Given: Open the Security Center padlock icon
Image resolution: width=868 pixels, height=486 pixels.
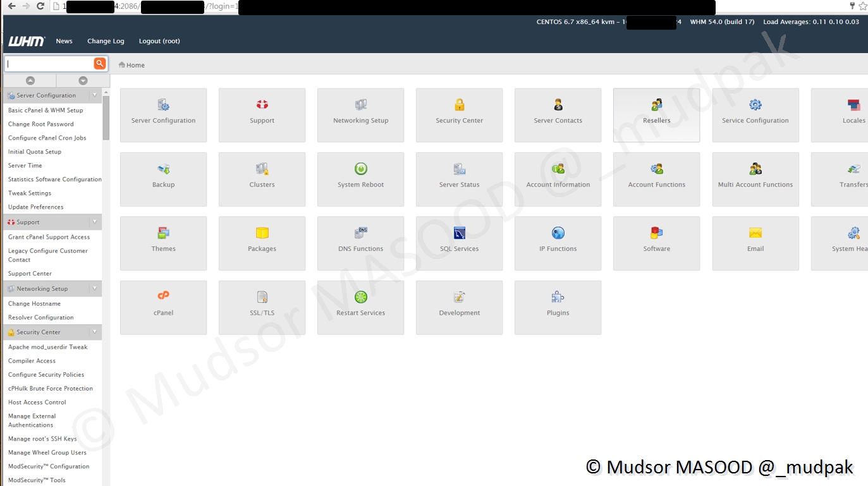Looking at the screenshot, I should tap(459, 105).
